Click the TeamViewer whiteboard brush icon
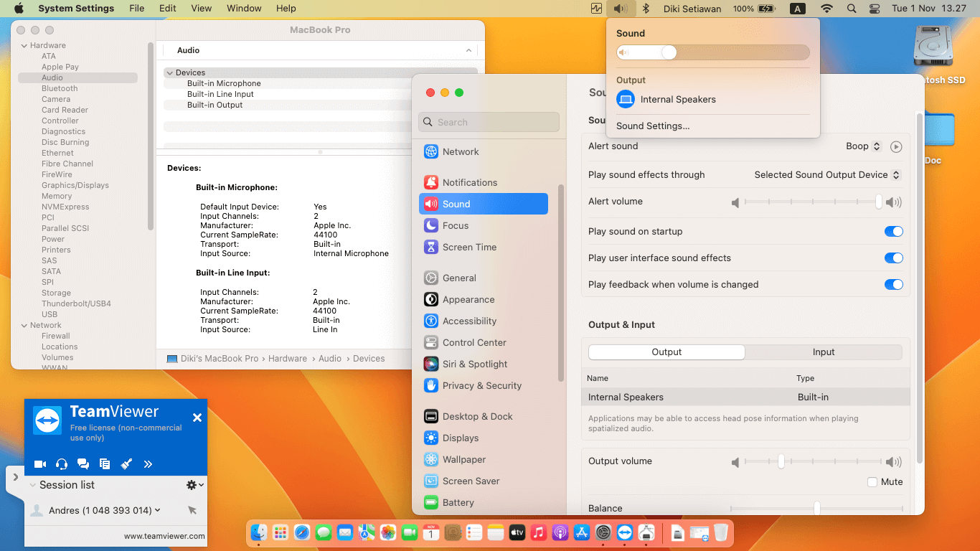This screenshot has height=551, width=980. click(126, 464)
